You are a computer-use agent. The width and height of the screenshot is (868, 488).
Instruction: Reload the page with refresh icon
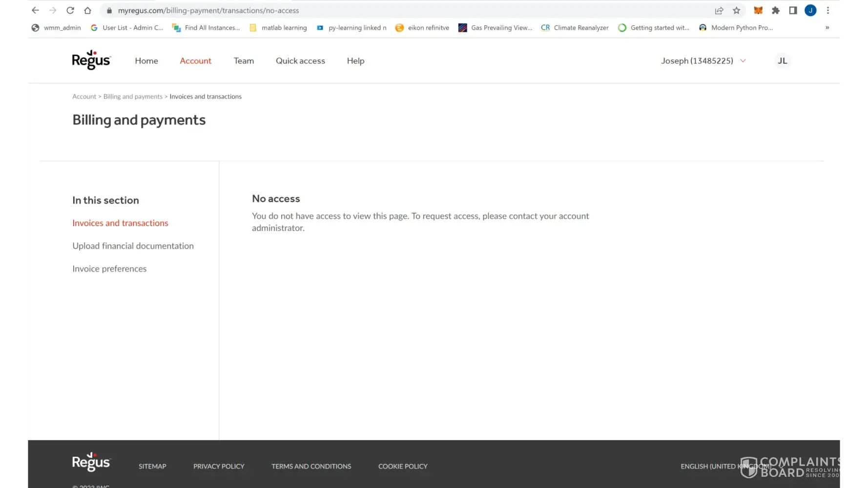[70, 10]
